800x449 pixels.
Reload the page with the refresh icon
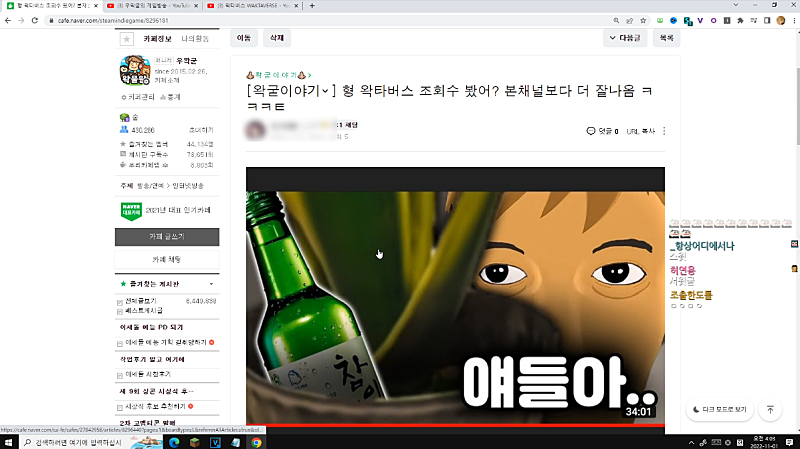(x=35, y=20)
